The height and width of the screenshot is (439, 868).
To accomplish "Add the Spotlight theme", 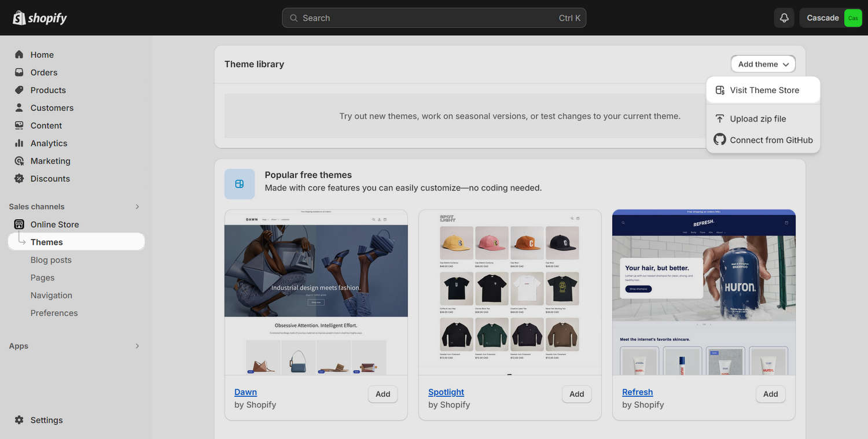I will pos(577,394).
